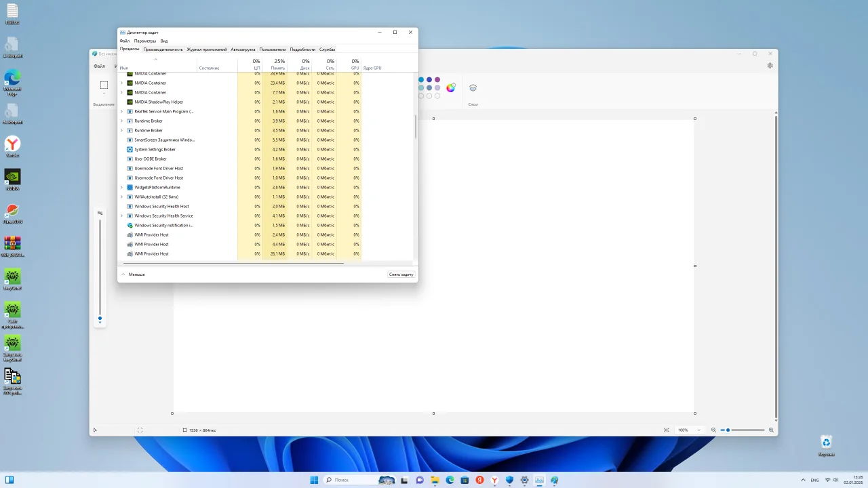868x488 pixels.
Task: Switch to the Службы tab
Action: [328, 49]
